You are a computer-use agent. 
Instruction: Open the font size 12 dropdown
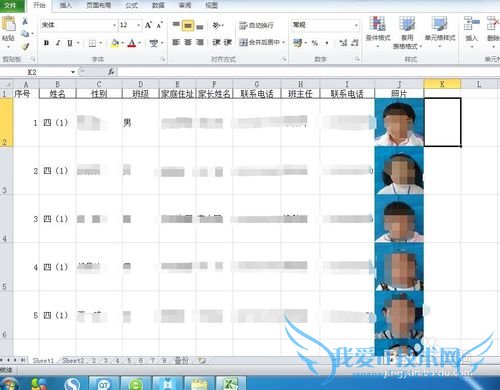tap(138, 25)
